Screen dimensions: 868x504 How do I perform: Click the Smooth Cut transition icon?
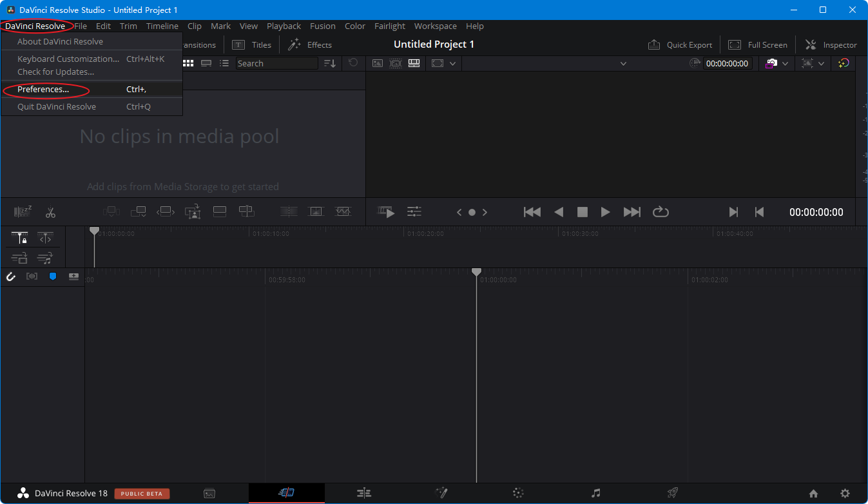pos(343,211)
